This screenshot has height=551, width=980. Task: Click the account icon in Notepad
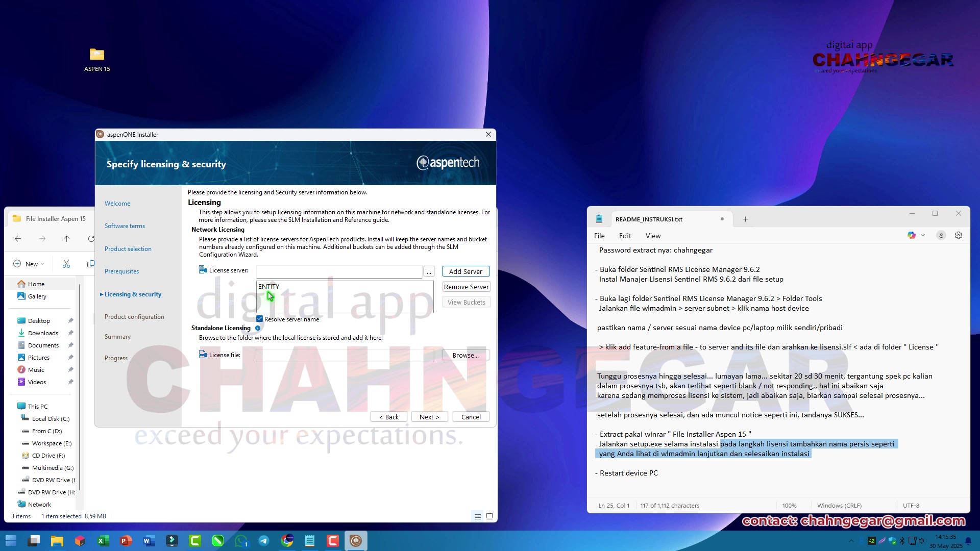(x=941, y=235)
